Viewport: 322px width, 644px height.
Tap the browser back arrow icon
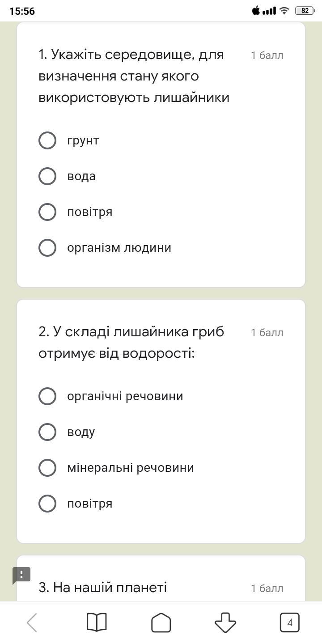click(32, 623)
